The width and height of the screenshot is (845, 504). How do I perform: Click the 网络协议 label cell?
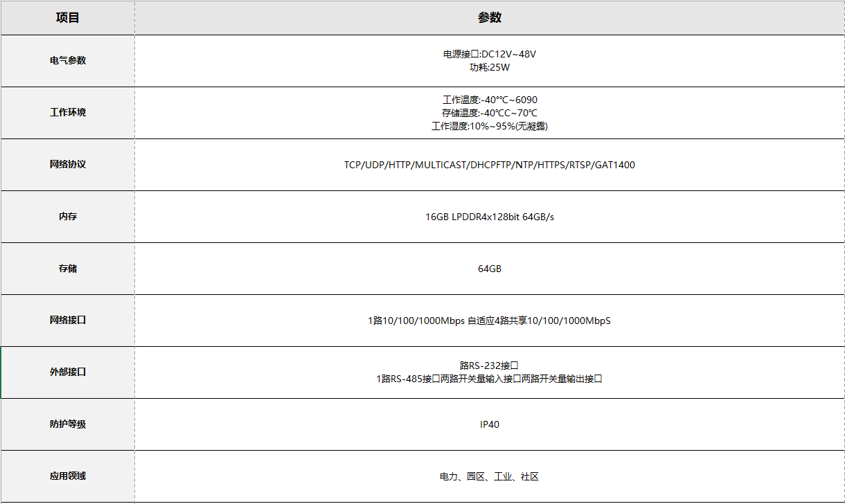point(68,165)
